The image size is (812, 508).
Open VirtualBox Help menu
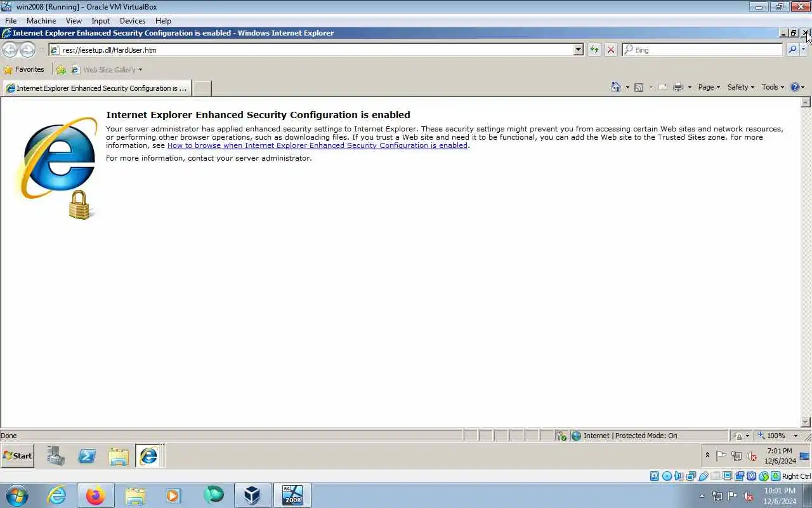[x=163, y=21]
